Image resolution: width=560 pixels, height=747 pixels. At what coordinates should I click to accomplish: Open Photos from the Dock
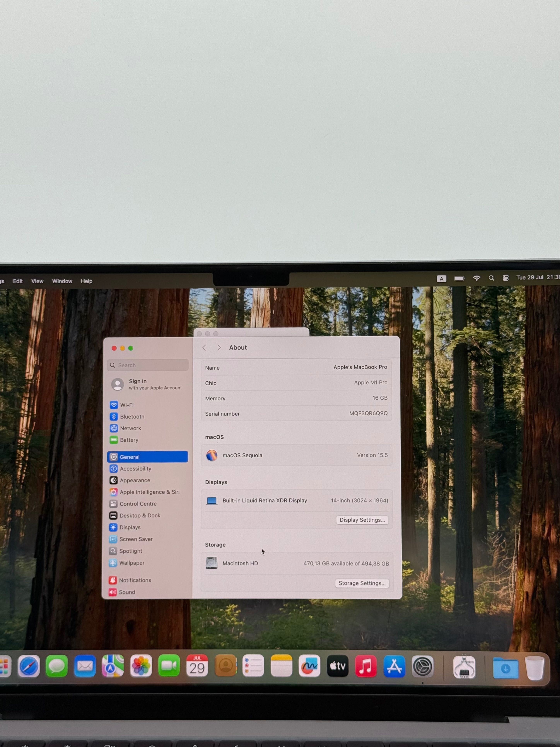[x=141, y=666]
